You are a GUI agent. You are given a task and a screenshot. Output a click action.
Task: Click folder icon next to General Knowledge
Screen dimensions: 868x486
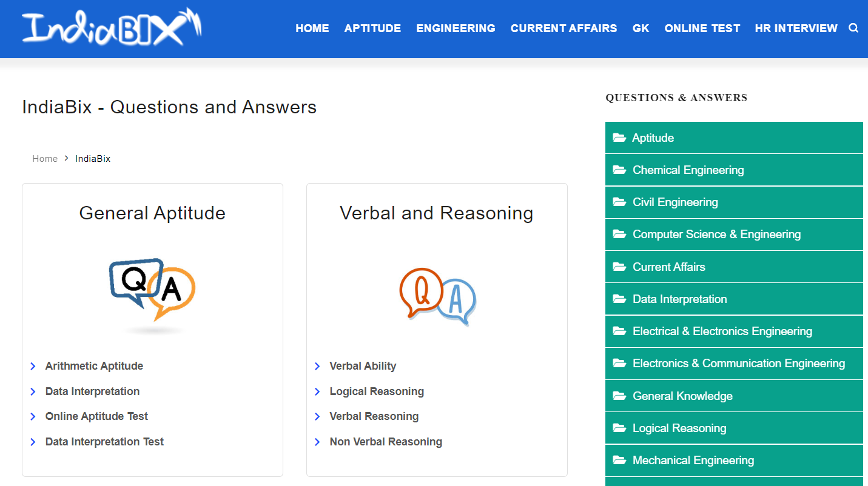point(619,396)
